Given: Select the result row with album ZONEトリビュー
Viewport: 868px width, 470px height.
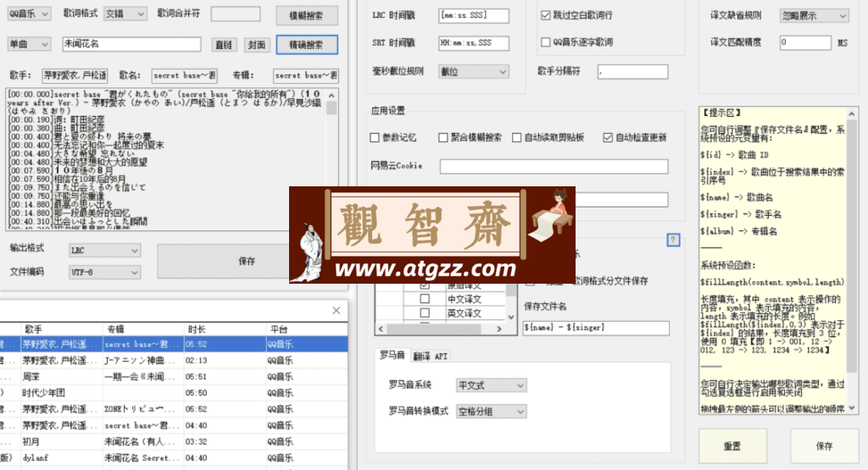Looking at the screenshot, I should coord(174,409).
